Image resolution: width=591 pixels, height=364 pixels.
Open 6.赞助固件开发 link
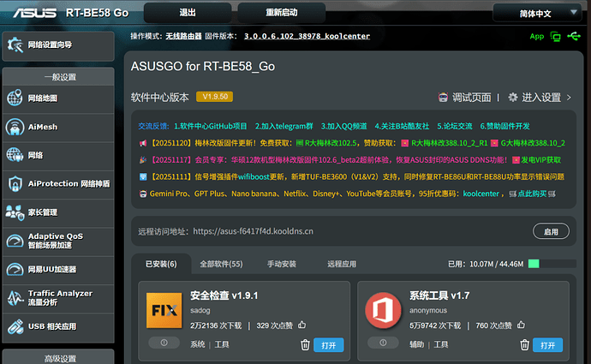[x=504, y=126]
